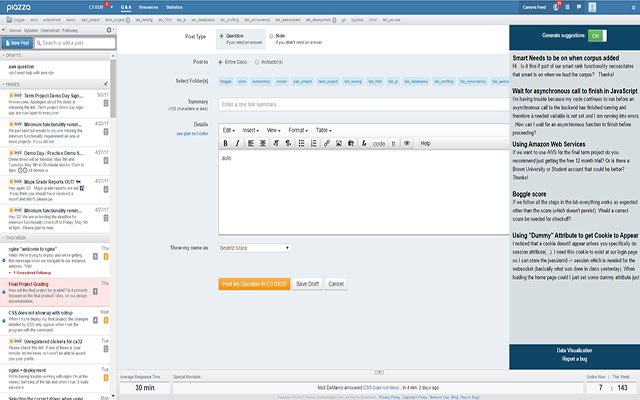Open the notifications icon with red badge
Screen dimensions: 640x400
tap(556, 7)
